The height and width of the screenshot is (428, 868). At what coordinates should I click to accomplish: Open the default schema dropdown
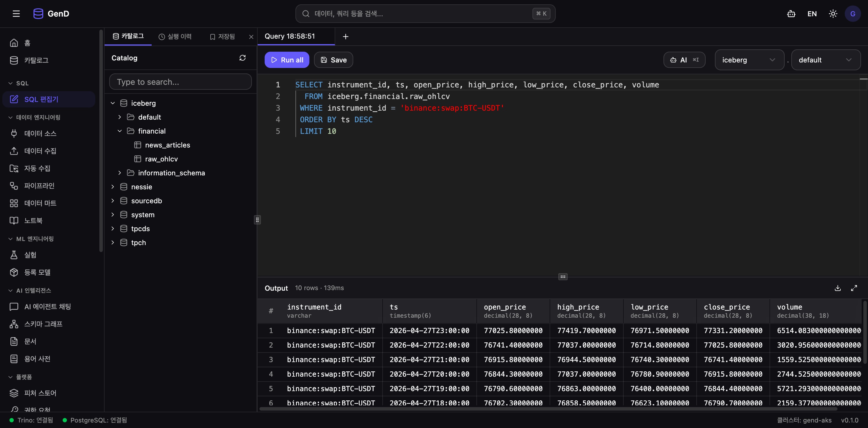pyautogui.click(x=826, y=60)
